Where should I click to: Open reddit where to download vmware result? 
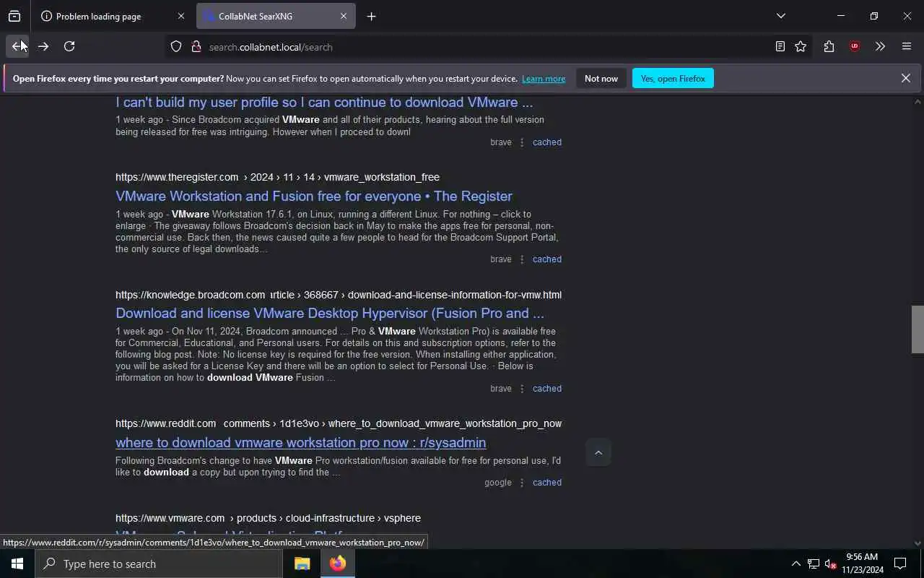[x=300, y=442]
